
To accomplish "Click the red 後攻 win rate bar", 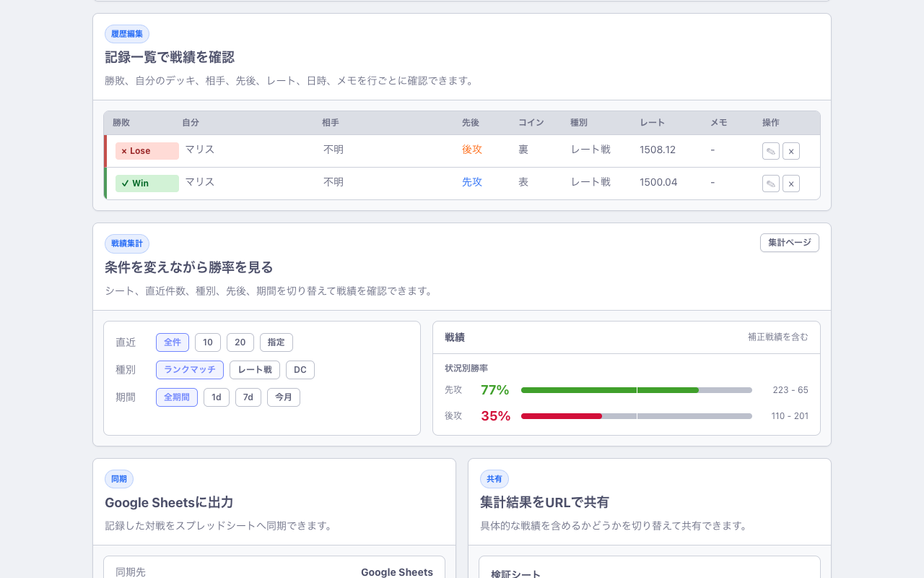I will (x=562, y=416).
